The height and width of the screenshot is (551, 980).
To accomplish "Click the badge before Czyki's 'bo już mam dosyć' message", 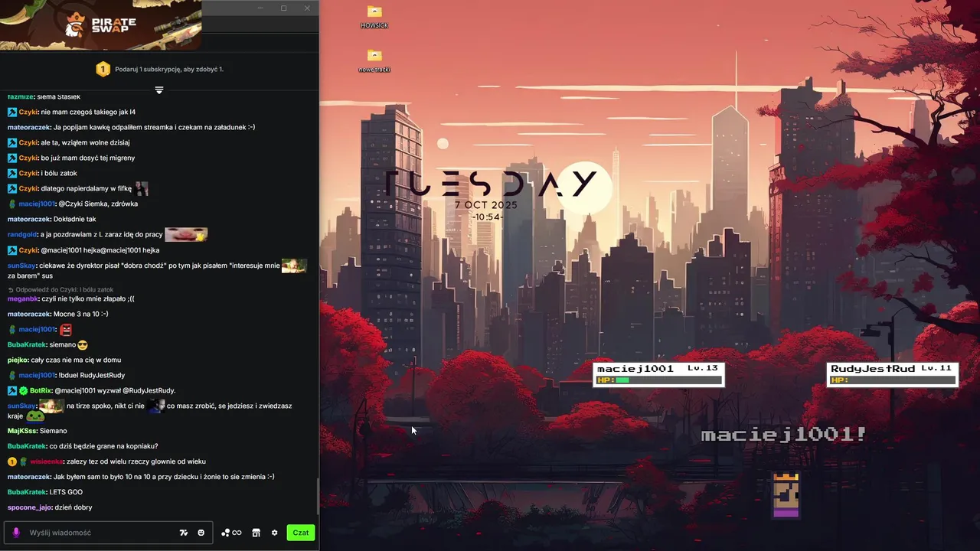I will (12, 158).
